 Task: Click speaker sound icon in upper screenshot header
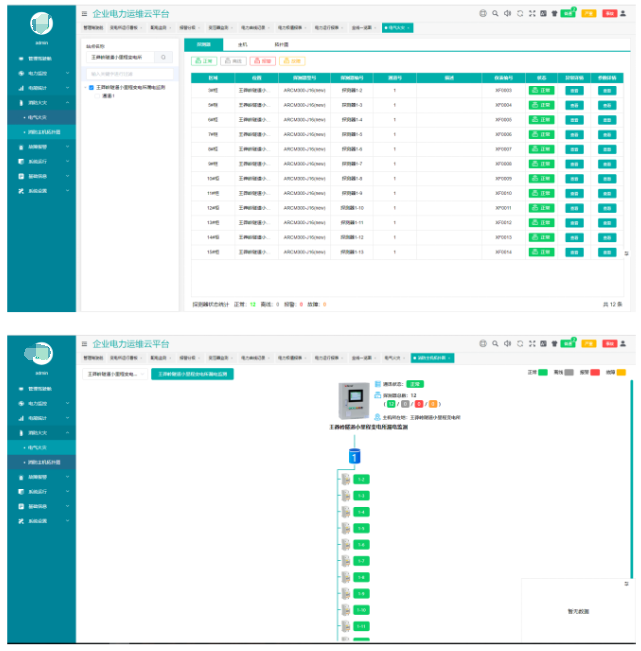coord(507,13)
